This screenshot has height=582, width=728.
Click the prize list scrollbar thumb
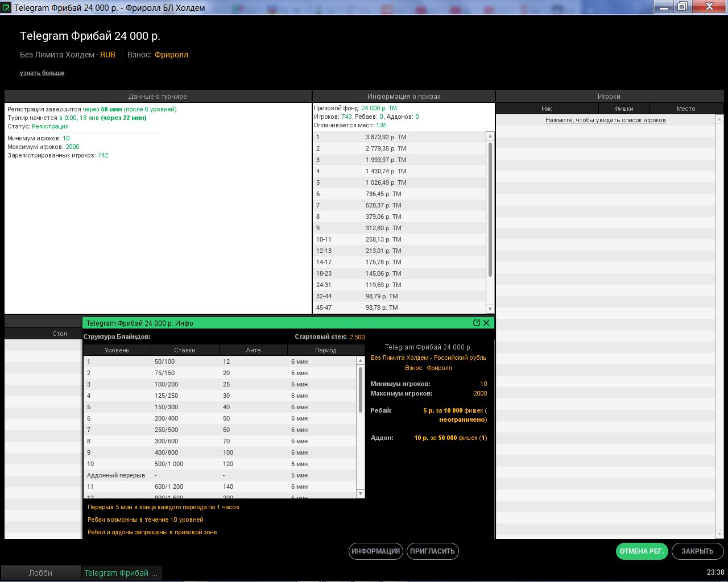[x=490, y=209]
